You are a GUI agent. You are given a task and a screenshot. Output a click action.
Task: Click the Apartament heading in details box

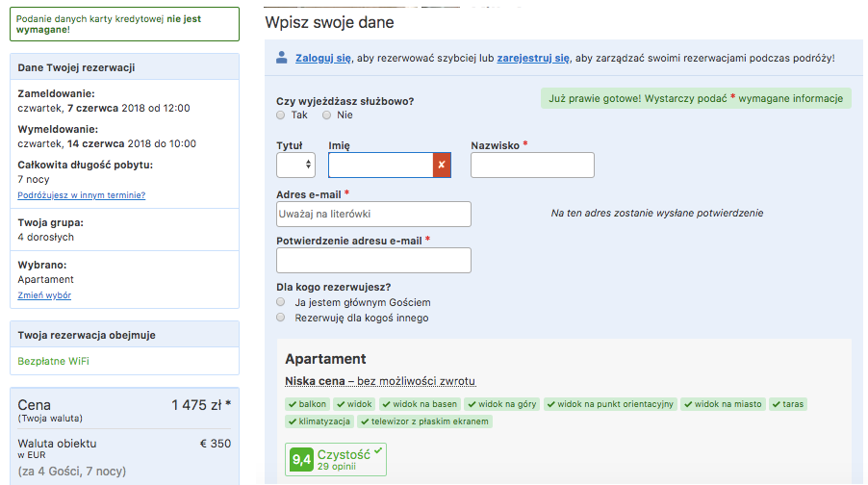(325, 359)
